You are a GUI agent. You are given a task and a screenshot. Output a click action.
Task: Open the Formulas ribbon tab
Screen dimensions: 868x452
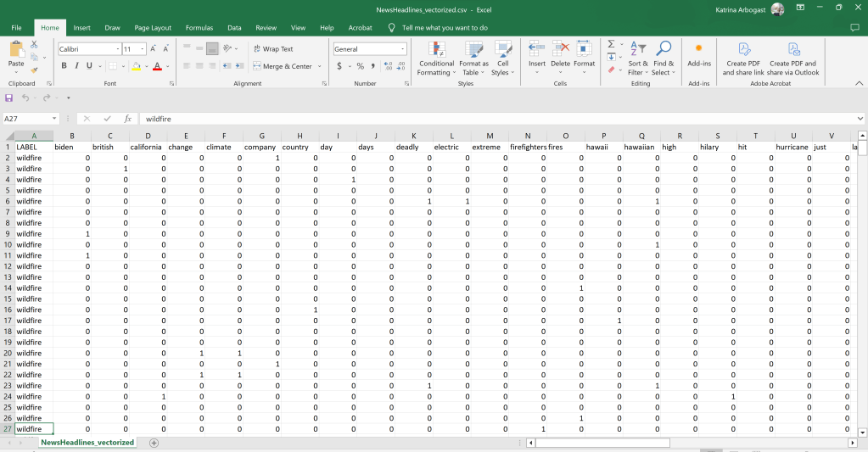coord(199,28)
